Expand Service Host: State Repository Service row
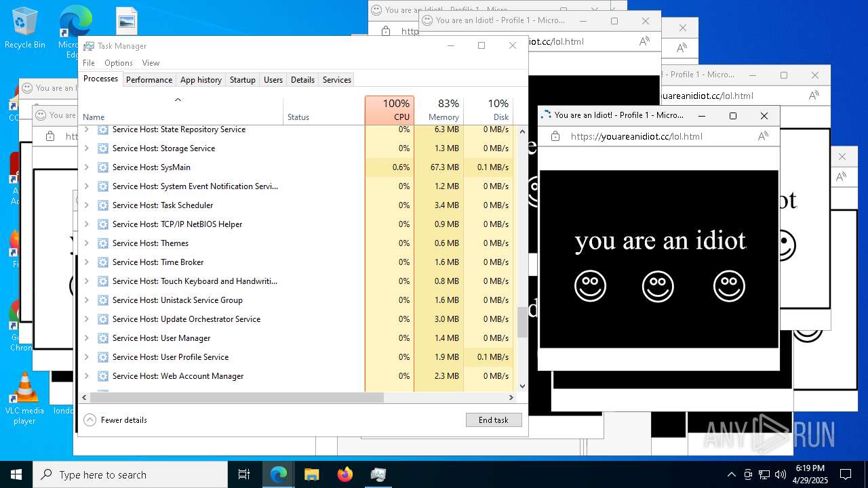 [x=86, y=129]
